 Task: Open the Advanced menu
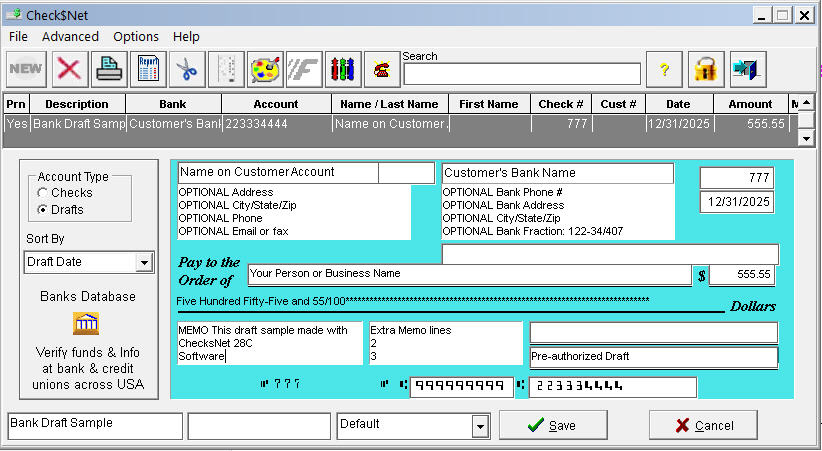point(70,36)
